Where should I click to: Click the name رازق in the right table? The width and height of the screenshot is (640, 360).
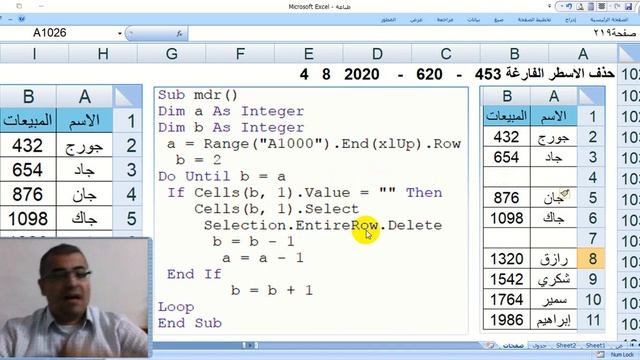(554, 259)
